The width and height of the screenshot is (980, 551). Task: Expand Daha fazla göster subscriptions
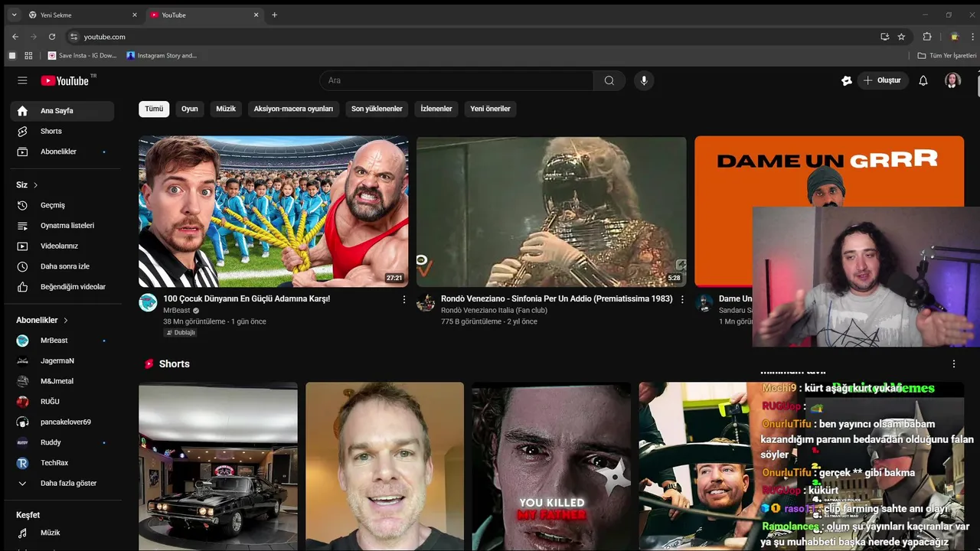[x=62, y=484]
